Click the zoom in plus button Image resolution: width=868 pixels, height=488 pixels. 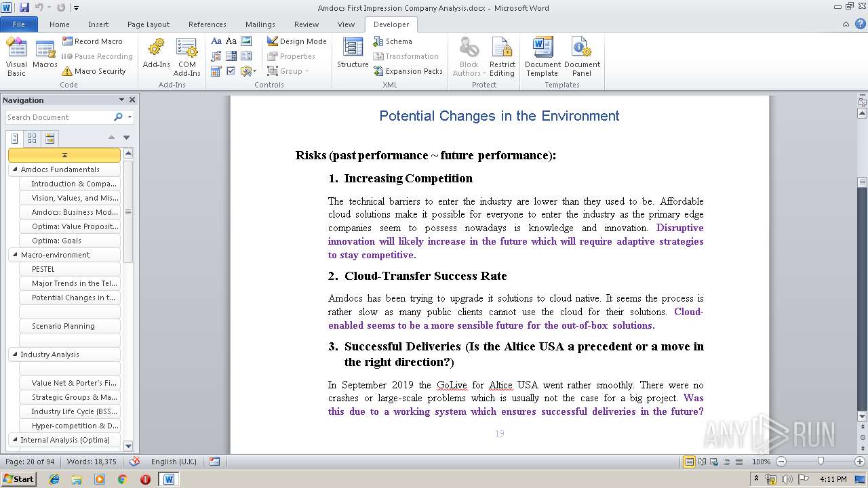(x=860, y=462)
